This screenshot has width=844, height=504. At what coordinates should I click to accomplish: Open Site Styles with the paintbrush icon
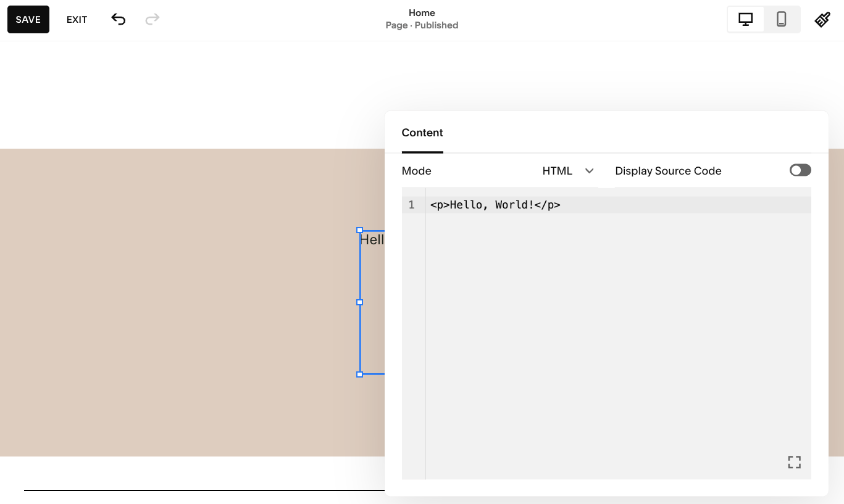pos(822,19)
